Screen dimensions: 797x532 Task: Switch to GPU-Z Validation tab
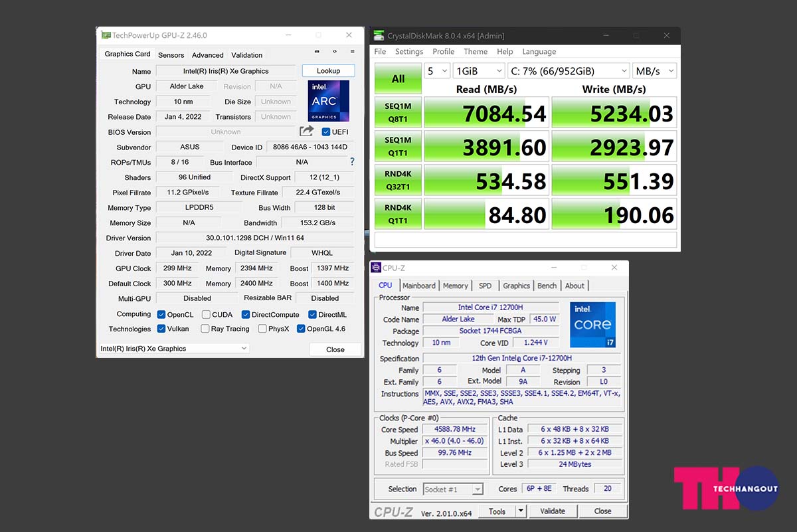247,55
